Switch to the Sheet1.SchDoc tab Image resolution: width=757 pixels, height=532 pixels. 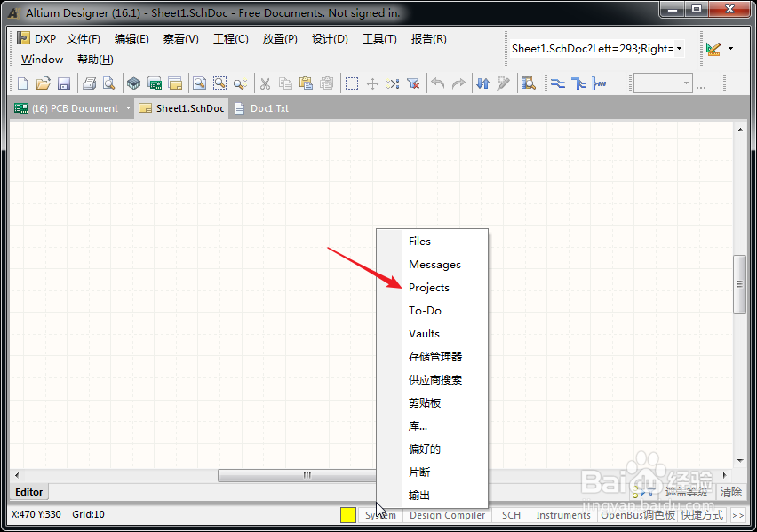[181, 108]
